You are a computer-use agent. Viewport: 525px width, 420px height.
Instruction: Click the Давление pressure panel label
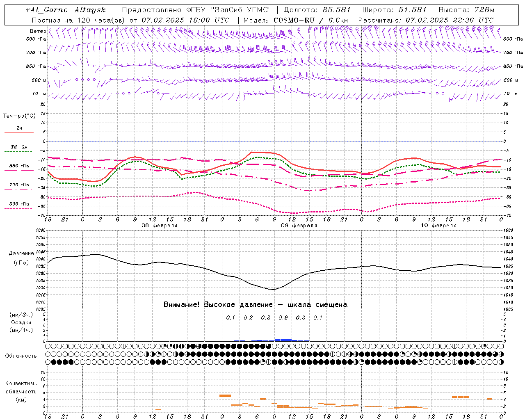click(x=21, y=253)
